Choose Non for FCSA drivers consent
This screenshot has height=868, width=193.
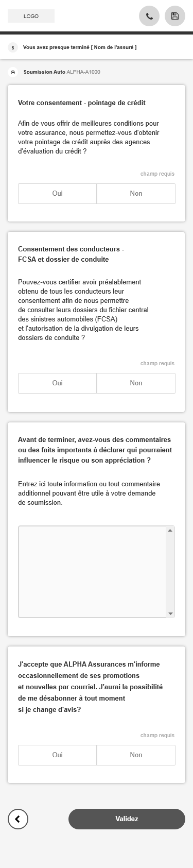coord(136,383)
